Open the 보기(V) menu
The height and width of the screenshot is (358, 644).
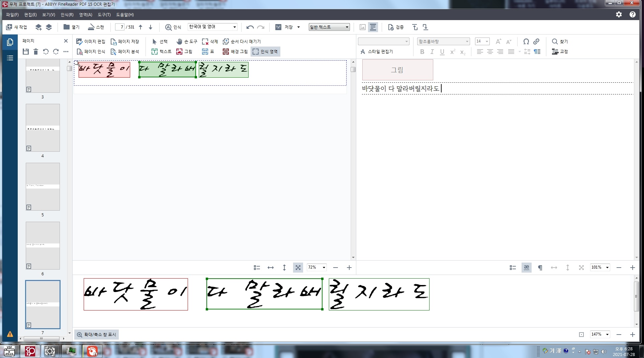(x=49, y=15)
